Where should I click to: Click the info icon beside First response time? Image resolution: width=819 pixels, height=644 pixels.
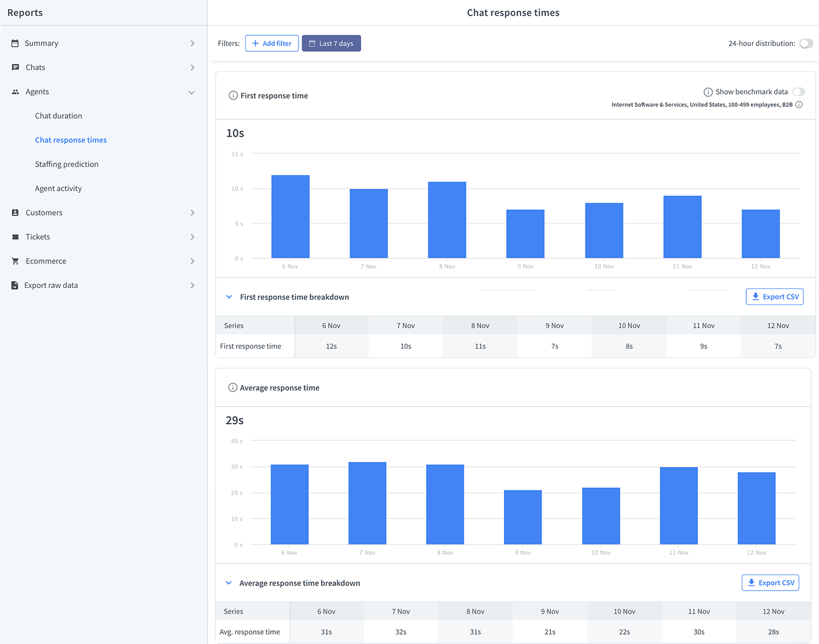pos(233,96)
